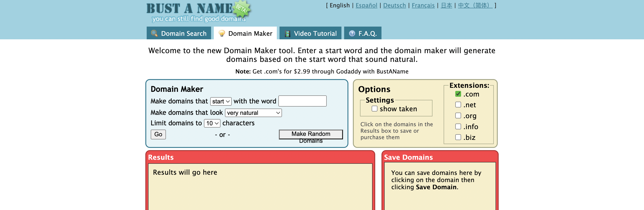
Task: Click the lightbulb icon on Domain Maker tab
Action: click(x=222, y=33)
